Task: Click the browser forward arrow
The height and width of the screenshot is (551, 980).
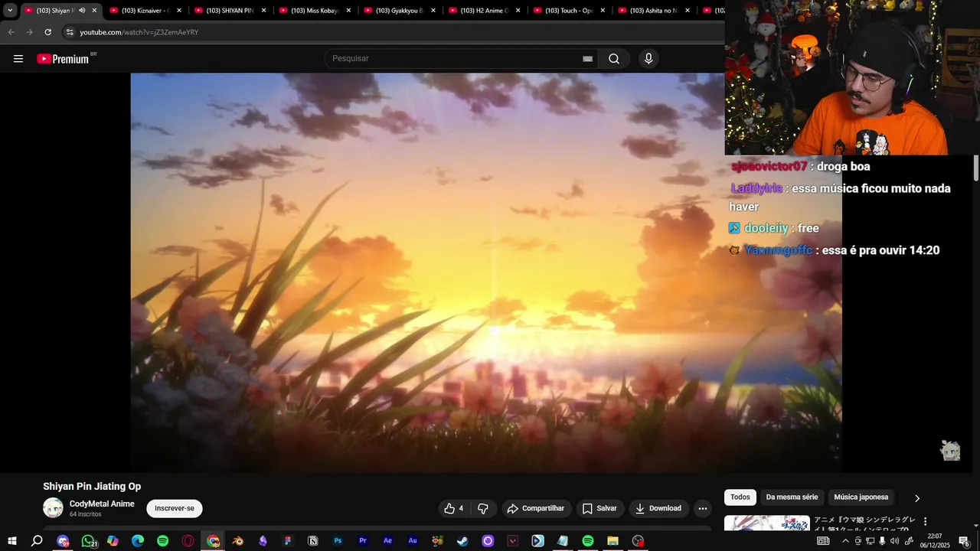Action: coord(29,32)
